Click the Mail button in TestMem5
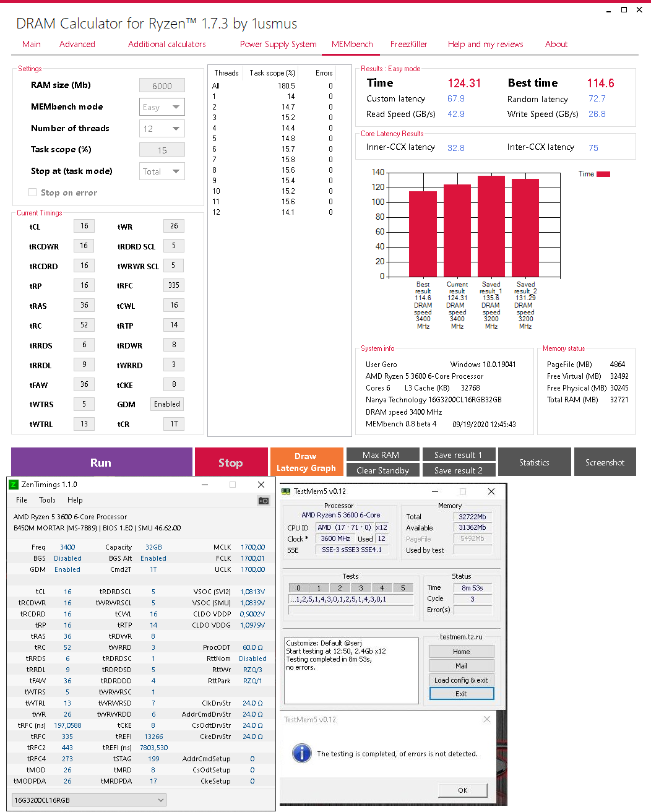651x812 pixels. click(x=462, y=666)
